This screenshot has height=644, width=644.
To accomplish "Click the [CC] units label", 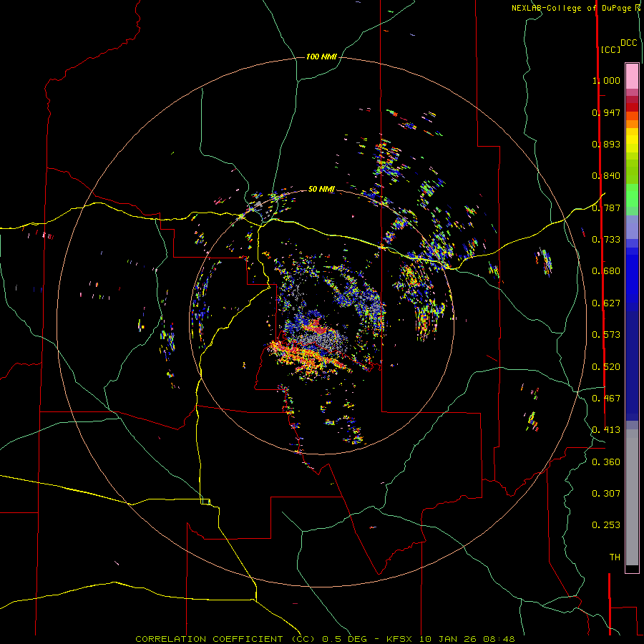I will pyautogui.click(x=610, y=49).
